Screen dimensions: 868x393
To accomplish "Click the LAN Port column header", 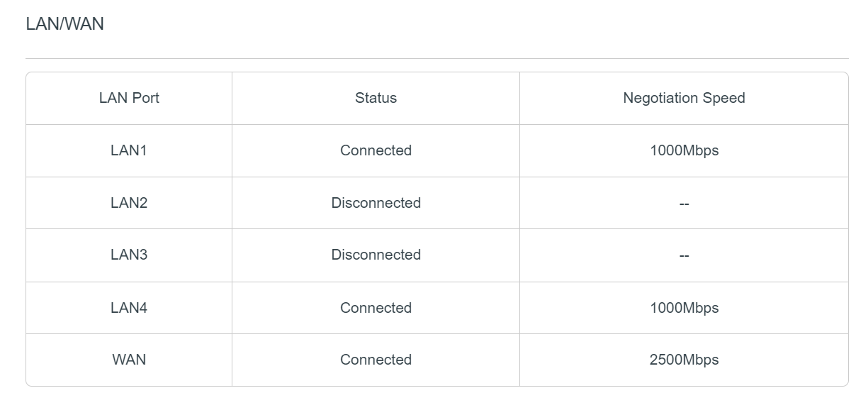I will point(129,98).
